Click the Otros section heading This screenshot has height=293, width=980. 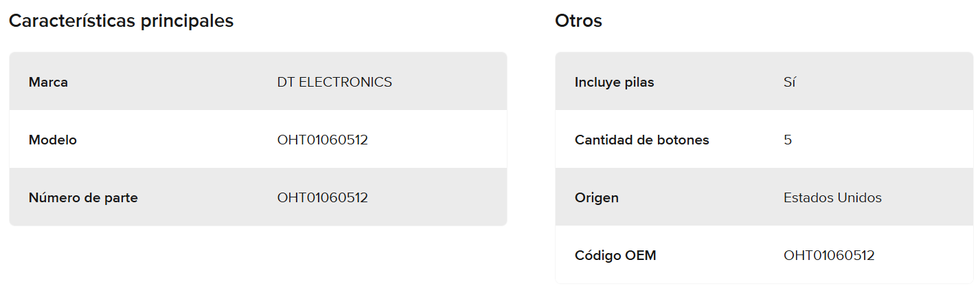click(x=578, y=21)
